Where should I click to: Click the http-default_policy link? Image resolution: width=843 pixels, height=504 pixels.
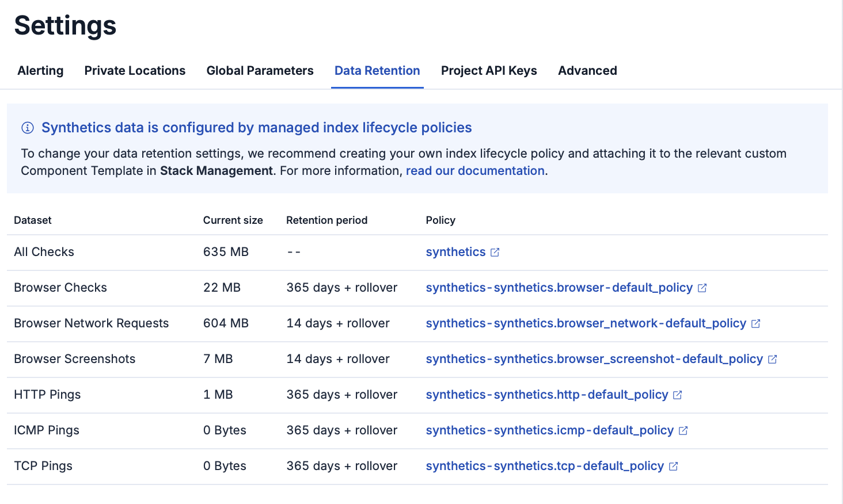pos(547,395)
